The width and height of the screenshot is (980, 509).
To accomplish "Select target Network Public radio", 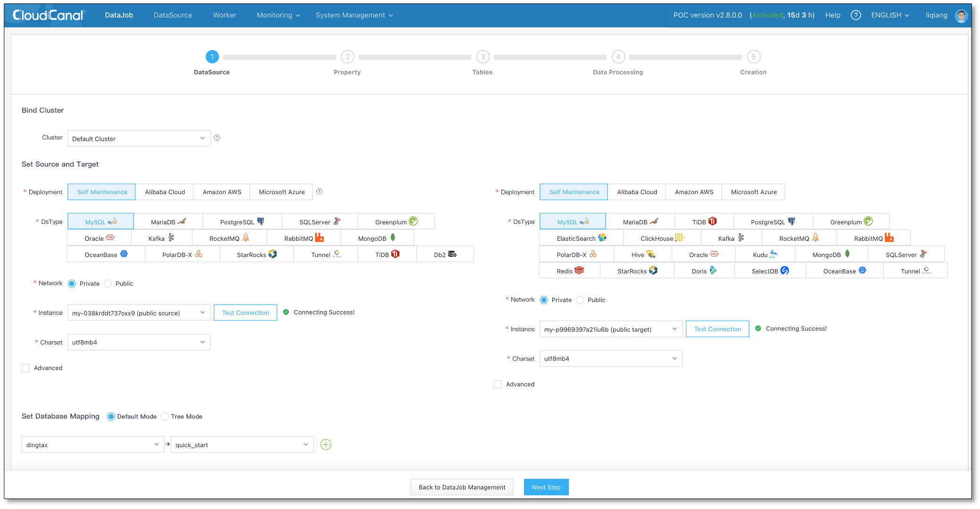I will click(x=580, y=300).
